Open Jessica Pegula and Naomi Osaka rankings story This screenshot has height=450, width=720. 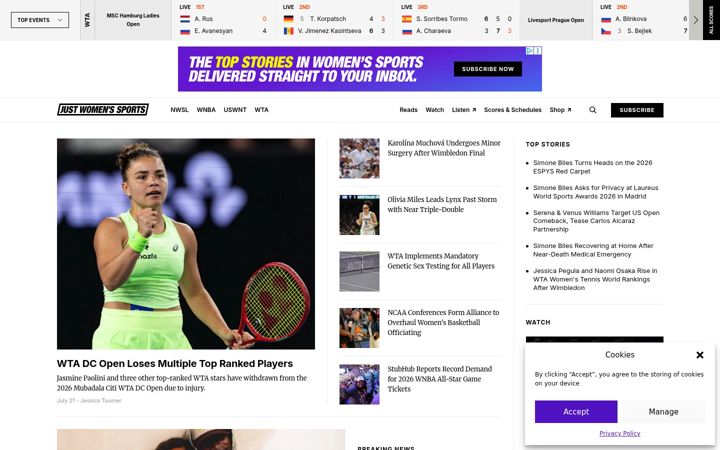coord(595,279)
